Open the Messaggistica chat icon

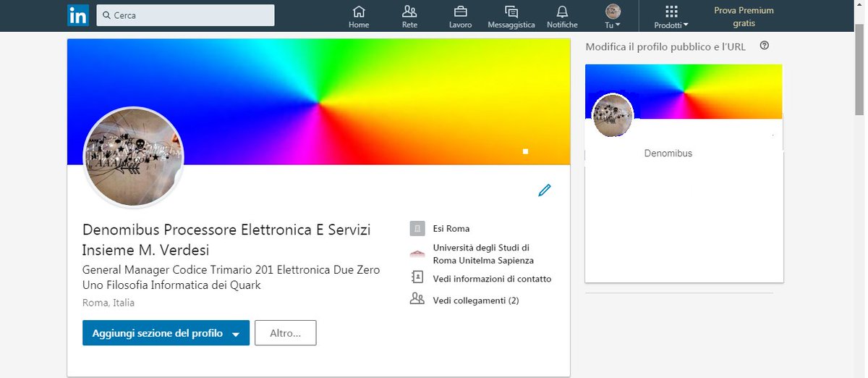coord(511,12)
